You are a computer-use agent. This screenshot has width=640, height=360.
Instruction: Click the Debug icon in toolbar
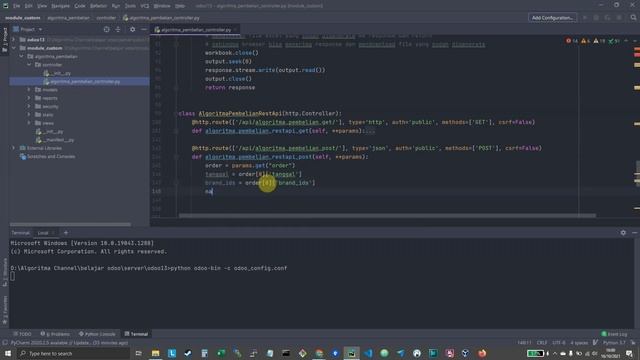596,18
